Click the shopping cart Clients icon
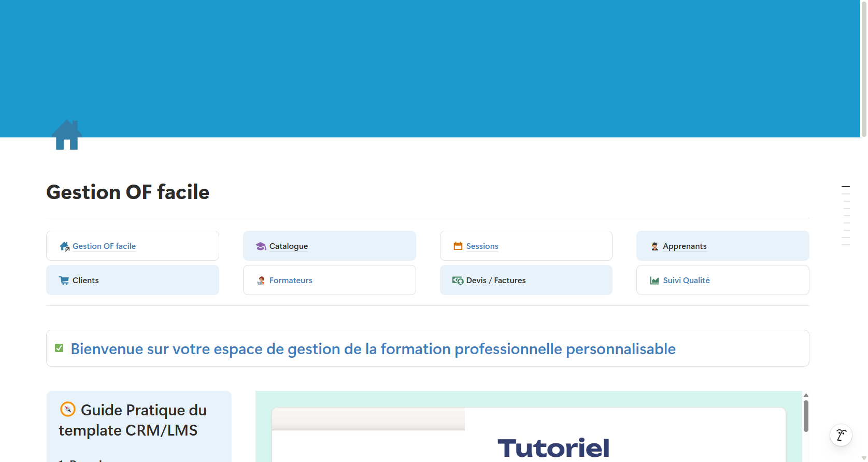 click(64, 281)
